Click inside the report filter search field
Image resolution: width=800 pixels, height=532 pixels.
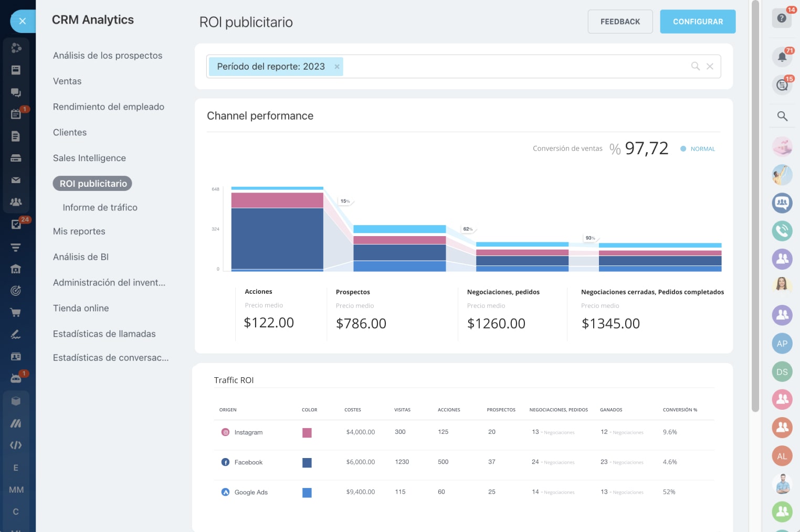click(514, 67)
